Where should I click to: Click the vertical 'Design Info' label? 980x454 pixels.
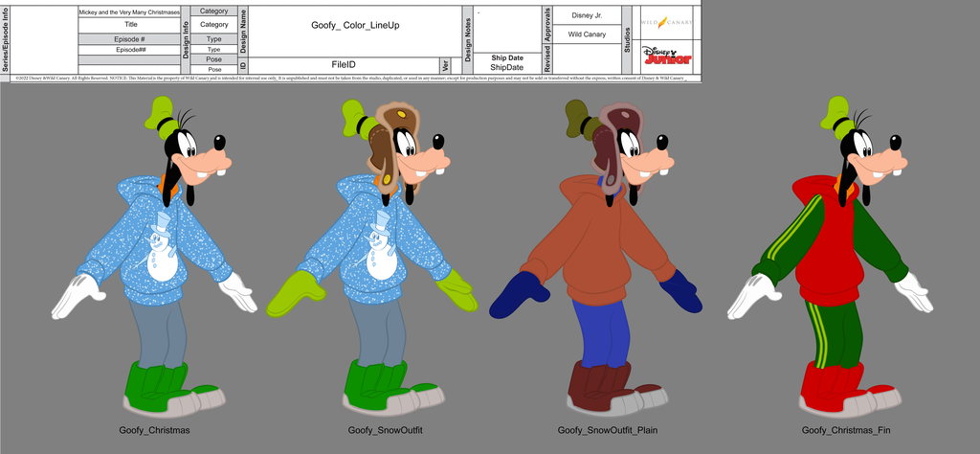(186, 40)
